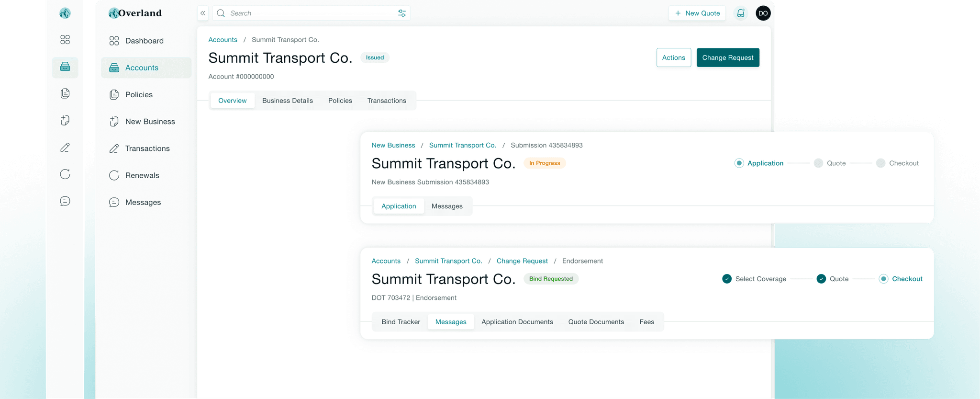Switch to Business Details tab
The image size is (980, 399).
pyautogui.click(x=288, y=101)
